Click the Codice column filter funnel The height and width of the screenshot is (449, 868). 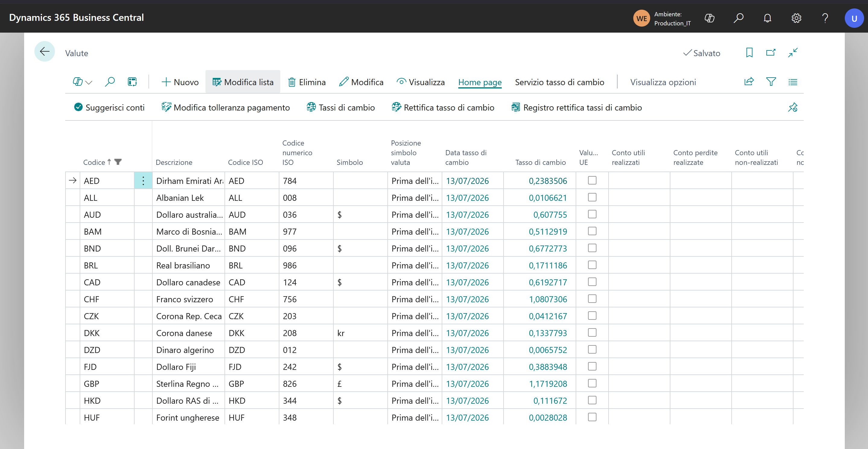pos(118,162)
